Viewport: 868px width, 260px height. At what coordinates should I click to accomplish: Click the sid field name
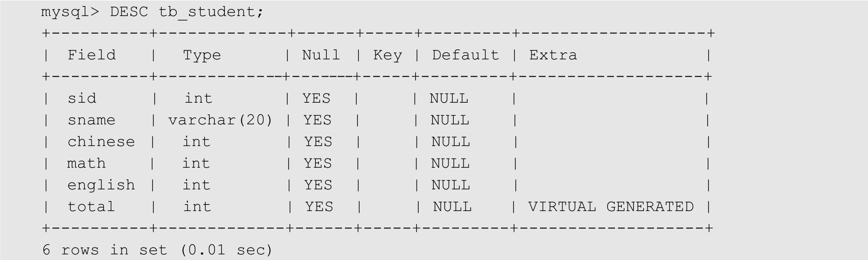tap(82, 99)
